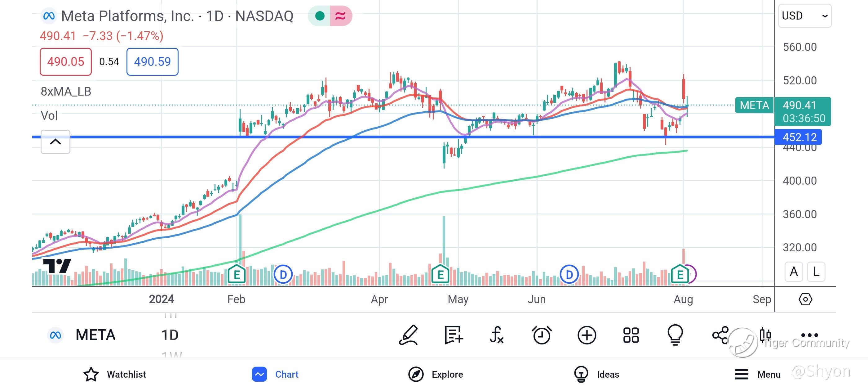Screen dimensions: 868x391
Task: Create a price alert with clock icon
Action: pos(542,335)
